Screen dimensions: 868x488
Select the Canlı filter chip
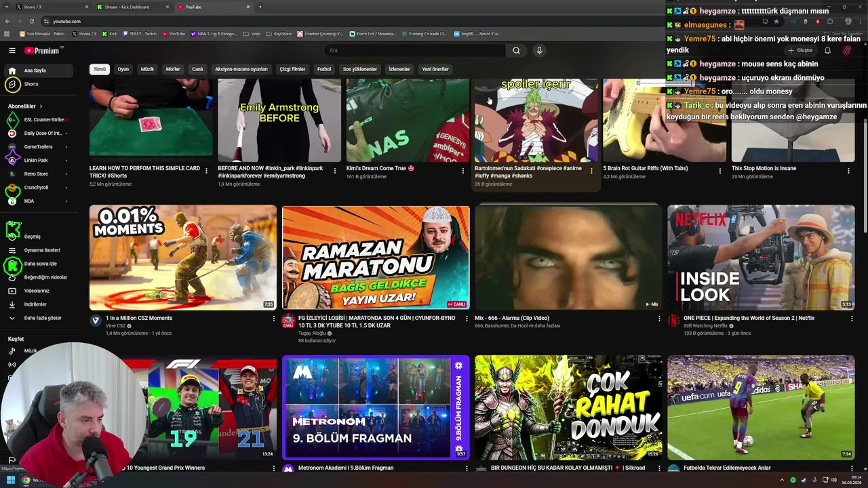pos(197,69)
